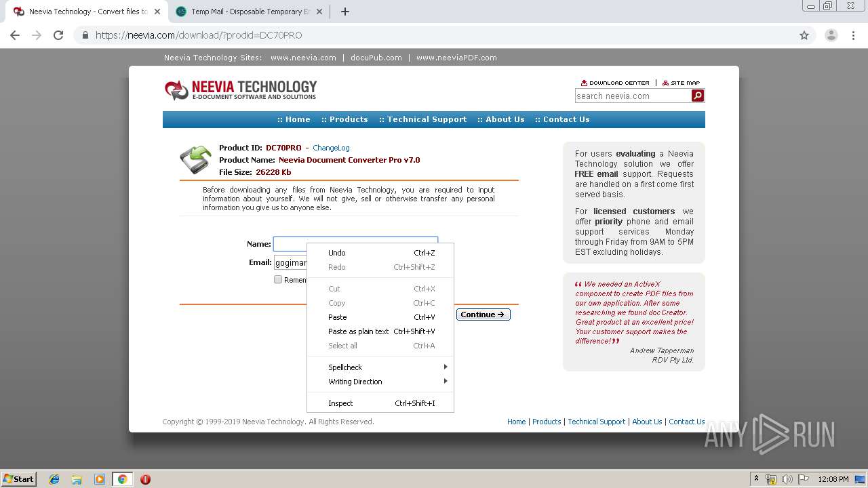
Task: Visit docuPub.com in the top bar
Action: coord(376,58)
